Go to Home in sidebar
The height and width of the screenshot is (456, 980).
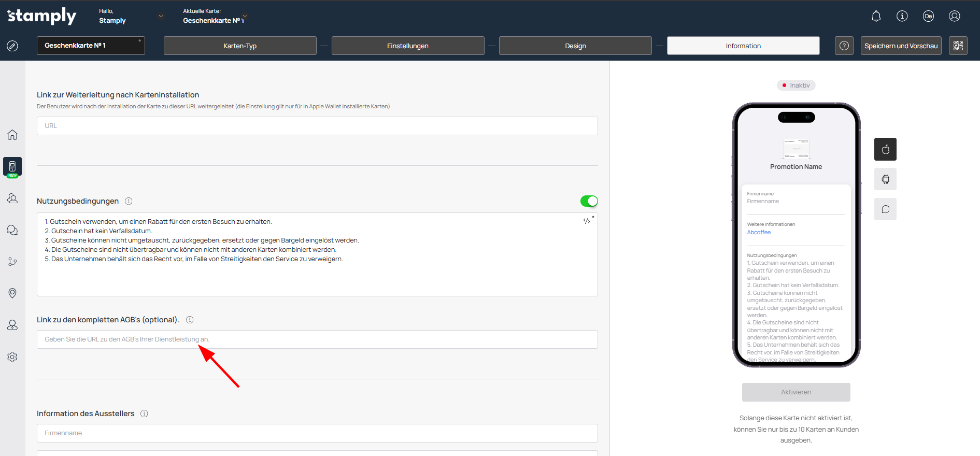click(12, 135)
